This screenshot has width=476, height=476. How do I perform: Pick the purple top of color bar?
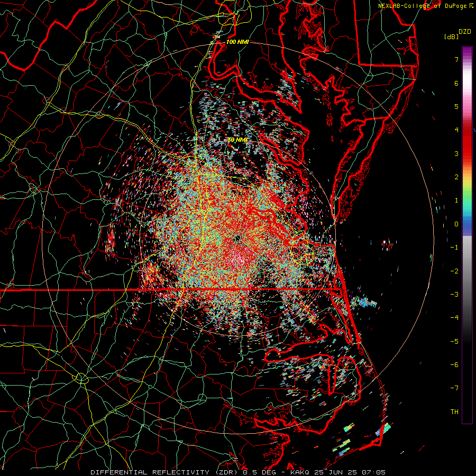pyautogui.click(x=467, y=50)
